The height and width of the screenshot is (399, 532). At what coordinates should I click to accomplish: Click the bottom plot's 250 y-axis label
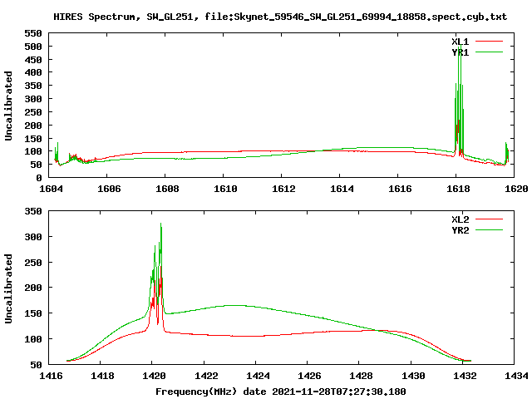[x=33, y=263]
